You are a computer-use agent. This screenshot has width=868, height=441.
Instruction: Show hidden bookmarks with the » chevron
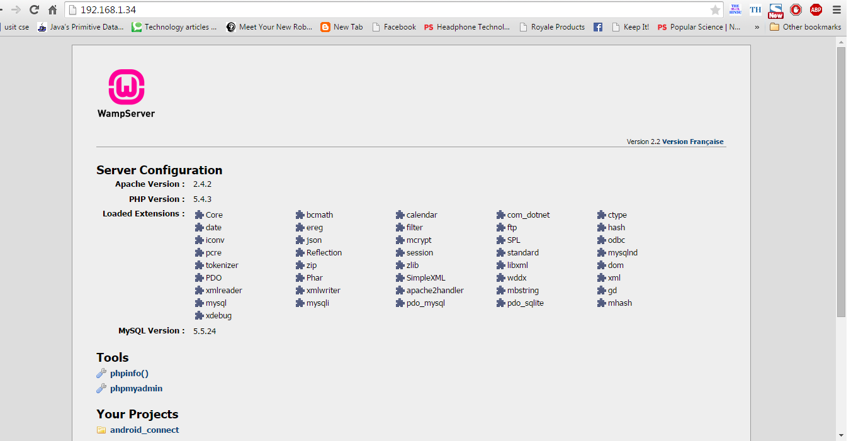[757, 27]
